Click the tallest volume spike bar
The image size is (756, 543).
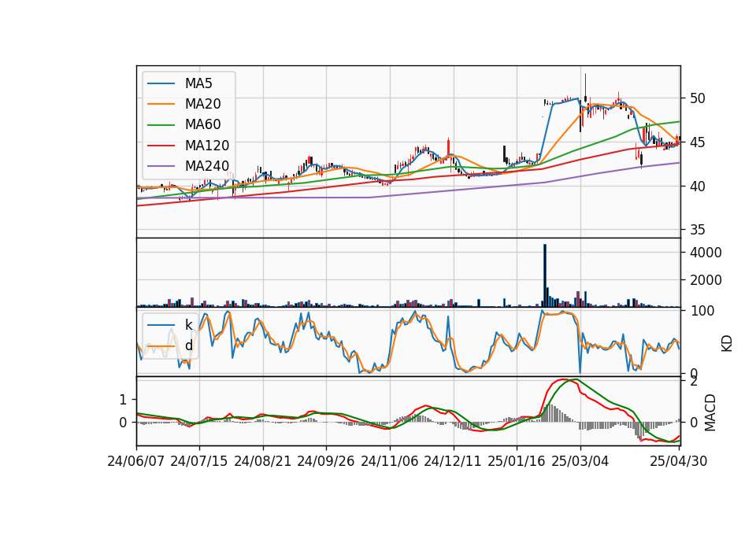click(545, 275)
